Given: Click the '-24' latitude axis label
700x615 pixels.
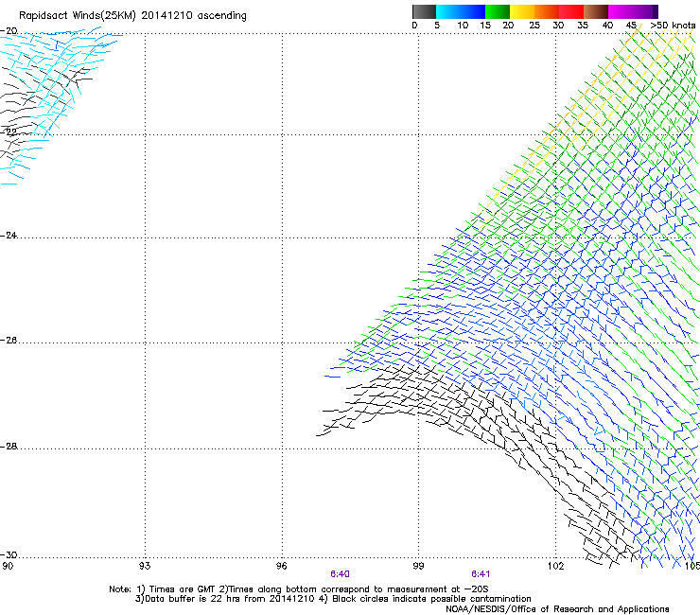Looking at the screenshot, I should (x=9, y=236).
